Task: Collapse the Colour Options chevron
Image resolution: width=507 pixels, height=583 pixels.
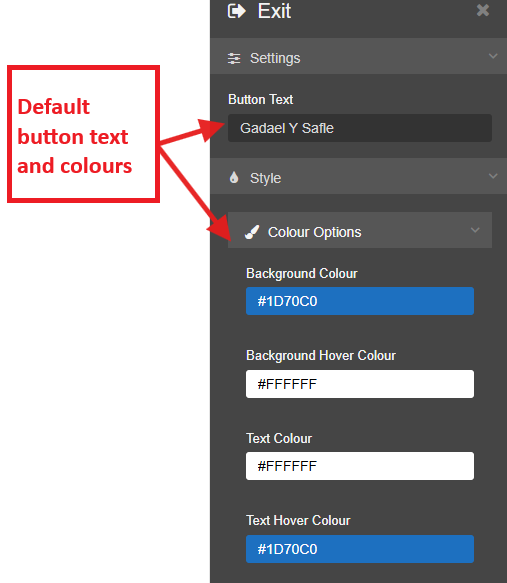Action: [475, 230]
